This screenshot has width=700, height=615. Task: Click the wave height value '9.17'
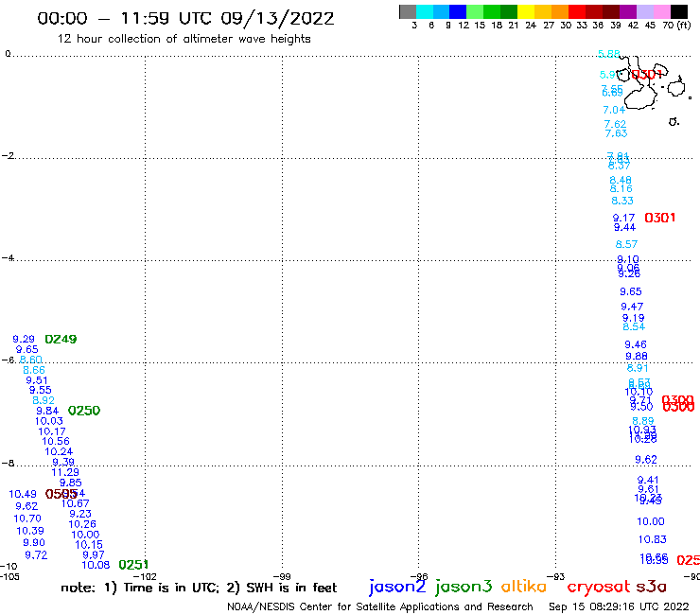(x=623, y=218)
